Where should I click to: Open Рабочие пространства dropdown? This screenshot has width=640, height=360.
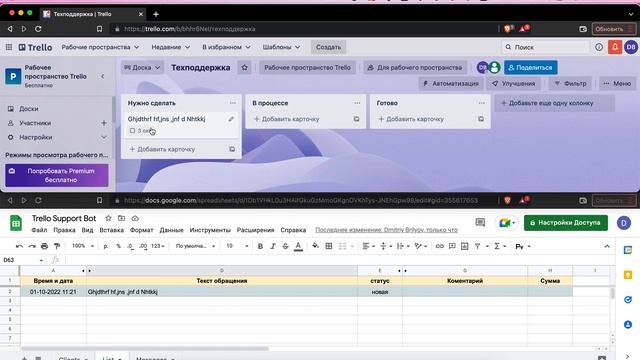click(x=100, y=47)
